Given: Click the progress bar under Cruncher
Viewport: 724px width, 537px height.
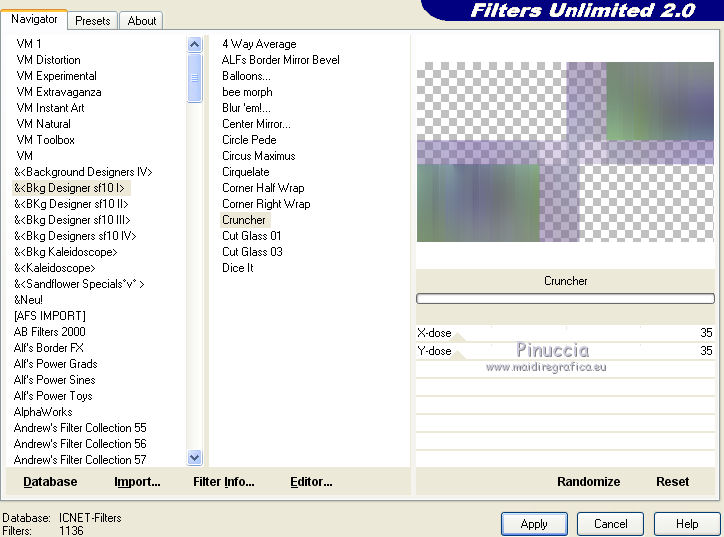Looking at the screenshot, I should 565,299.
